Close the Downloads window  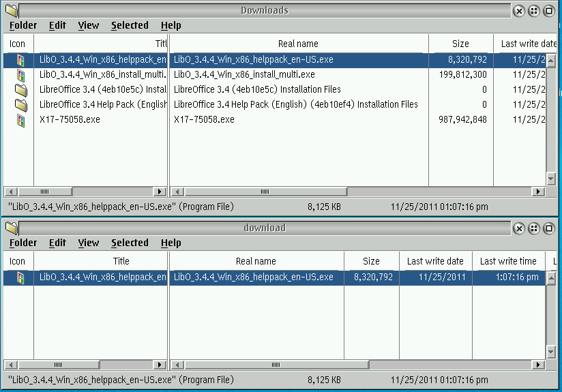[518, 11]
